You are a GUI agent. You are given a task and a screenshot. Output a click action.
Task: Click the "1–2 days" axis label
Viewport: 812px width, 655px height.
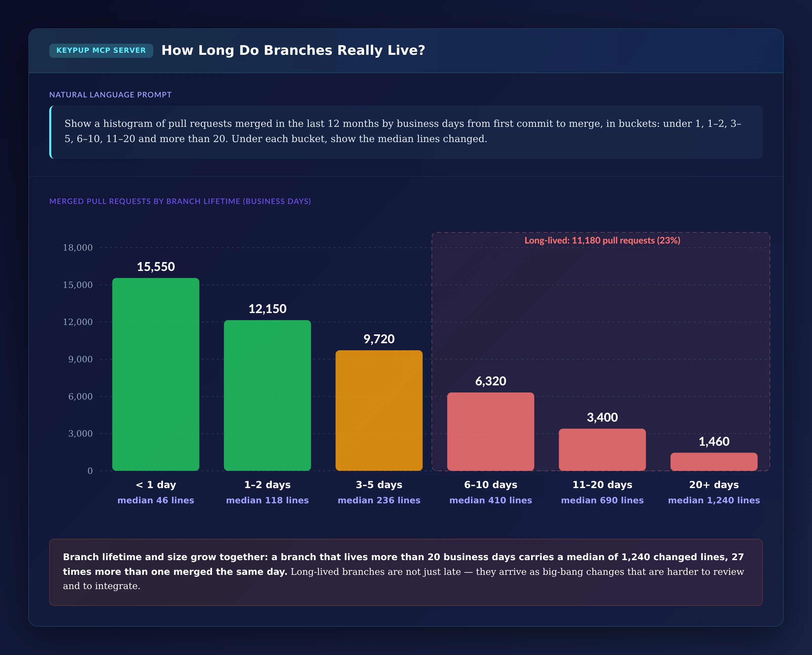tap(267, 485)
